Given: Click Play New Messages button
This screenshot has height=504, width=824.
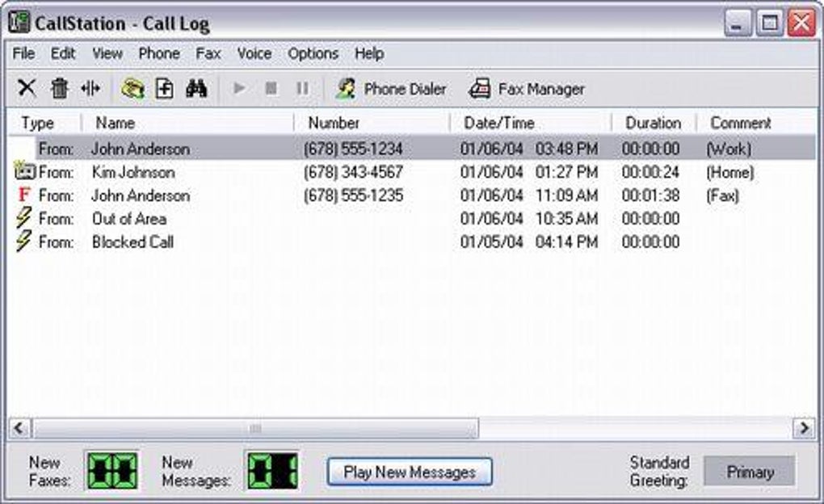Looking at the screenshot, I should click(410, 472).
